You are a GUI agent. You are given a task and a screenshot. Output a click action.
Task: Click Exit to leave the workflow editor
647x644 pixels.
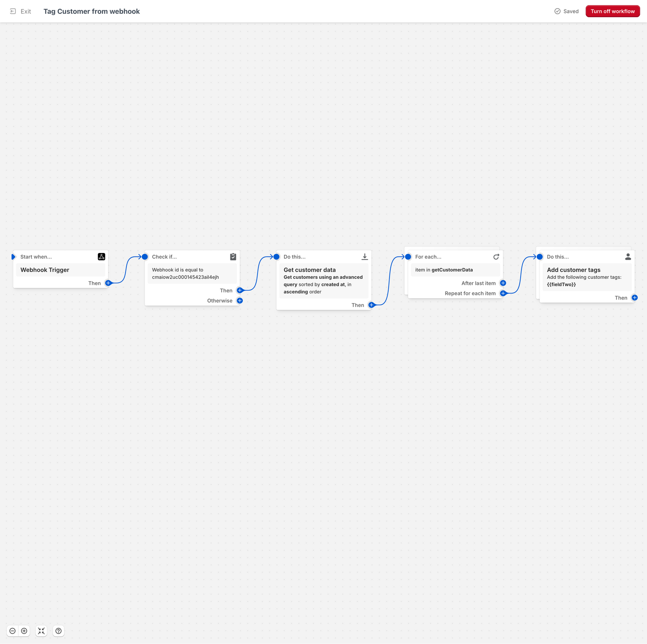coord(25,11)
